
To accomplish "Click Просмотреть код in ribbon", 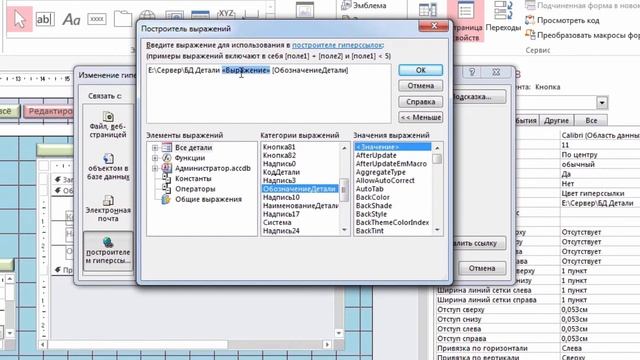I will coord(562,20).
